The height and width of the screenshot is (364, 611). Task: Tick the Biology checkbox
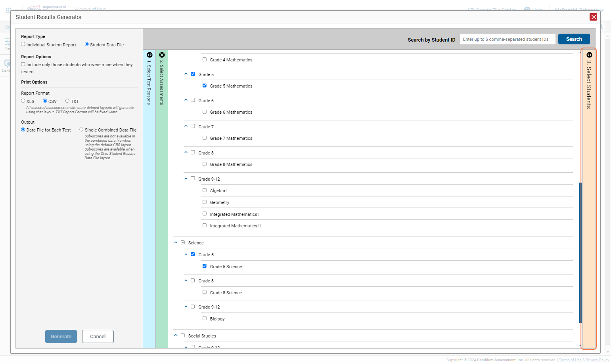coord(205,318)
